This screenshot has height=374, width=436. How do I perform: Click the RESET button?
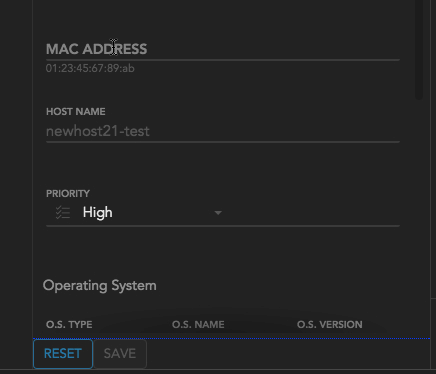[x=63, y=354]
